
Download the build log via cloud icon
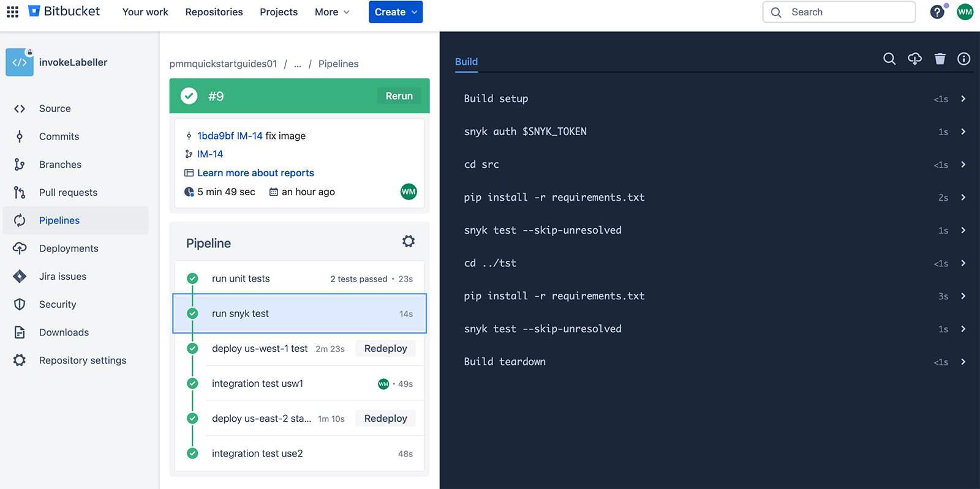(x=914, y=59)
